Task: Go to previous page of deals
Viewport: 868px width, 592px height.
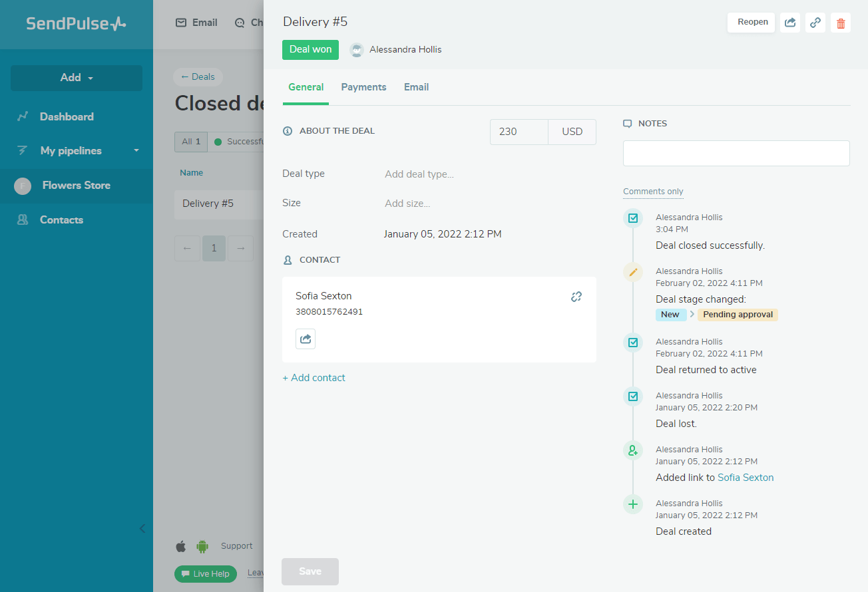Action: (187, 248)
